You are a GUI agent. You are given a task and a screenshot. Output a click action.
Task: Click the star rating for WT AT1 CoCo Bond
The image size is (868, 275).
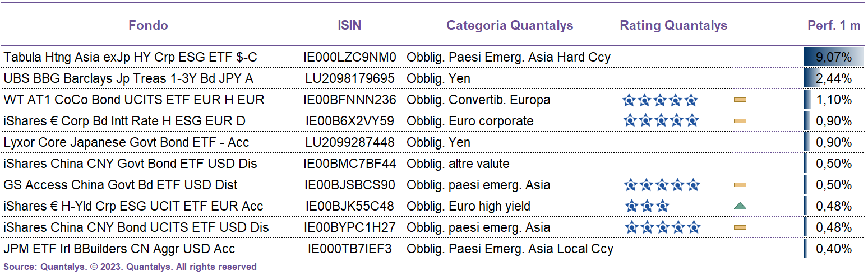(x=660, y=100)
